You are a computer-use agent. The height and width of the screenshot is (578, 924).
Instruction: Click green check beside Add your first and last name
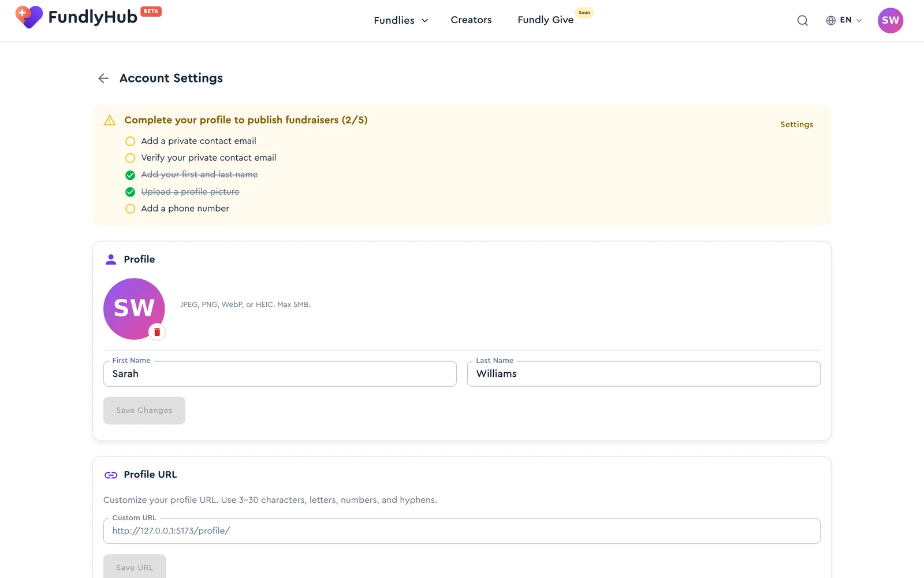pos(131,175)
